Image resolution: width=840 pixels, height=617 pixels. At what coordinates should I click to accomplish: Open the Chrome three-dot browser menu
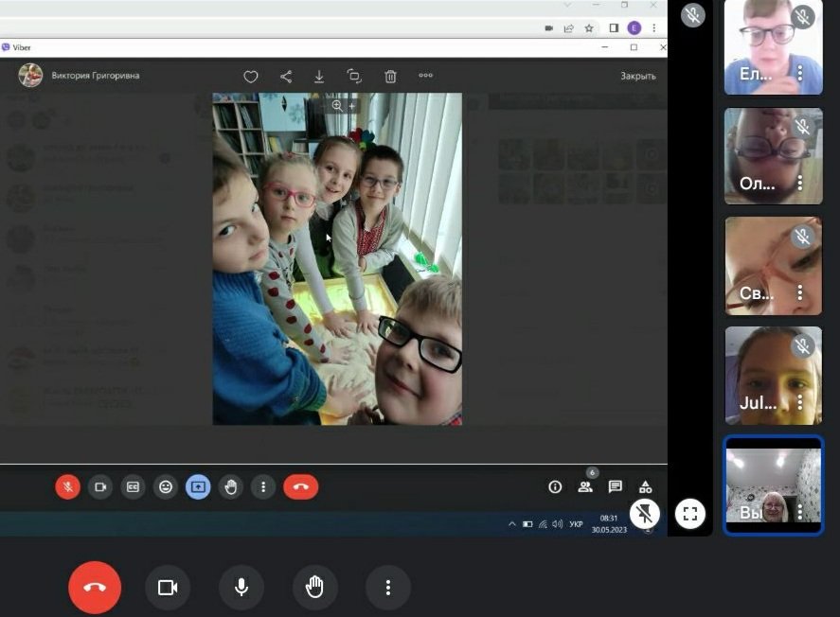(654, 27)
